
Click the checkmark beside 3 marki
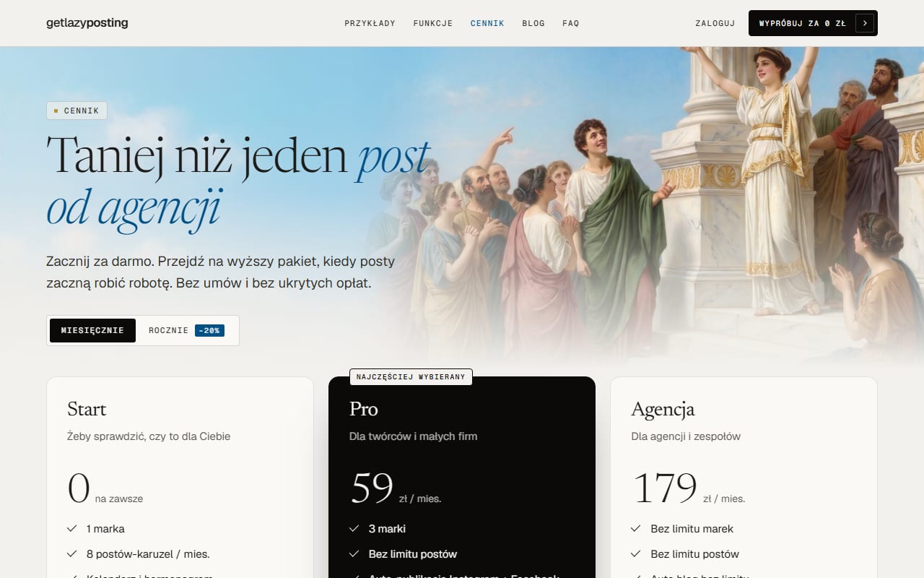click(354, 529)
